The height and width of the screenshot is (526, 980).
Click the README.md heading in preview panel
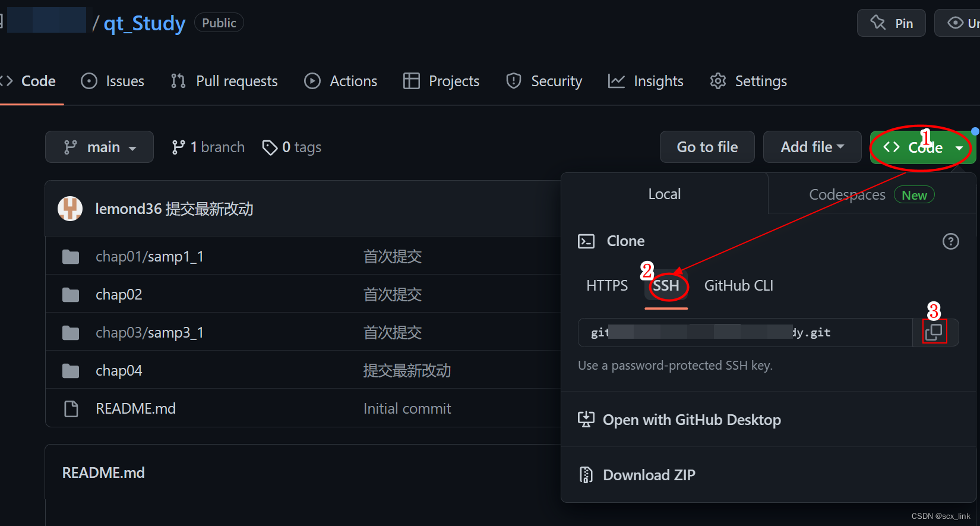[x=103, y=473]
